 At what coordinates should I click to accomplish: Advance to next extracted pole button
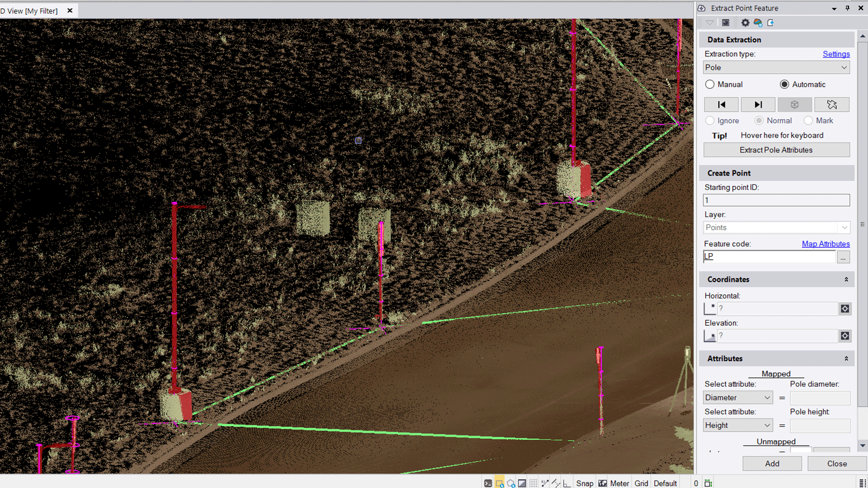tap(758, 105)
